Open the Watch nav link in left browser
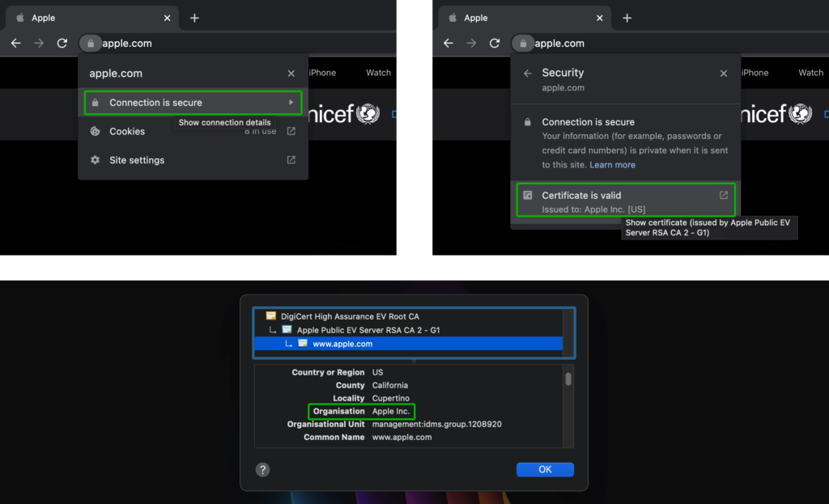 point(379,73)
